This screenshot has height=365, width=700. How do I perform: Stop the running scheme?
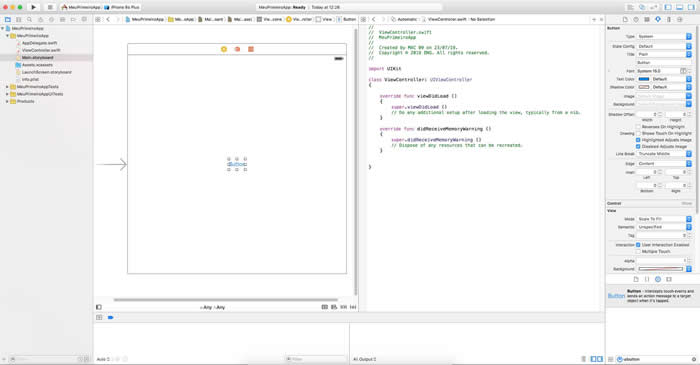pos(50,7)
